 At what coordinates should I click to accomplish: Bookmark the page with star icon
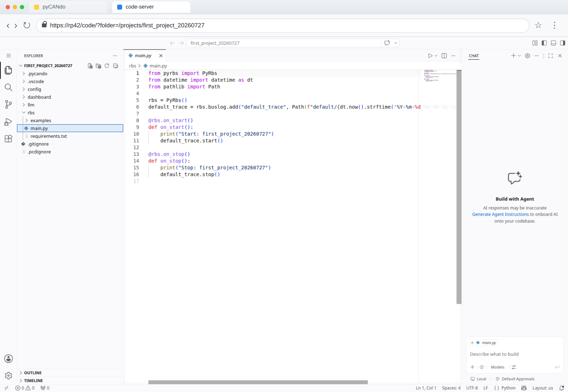538,25
